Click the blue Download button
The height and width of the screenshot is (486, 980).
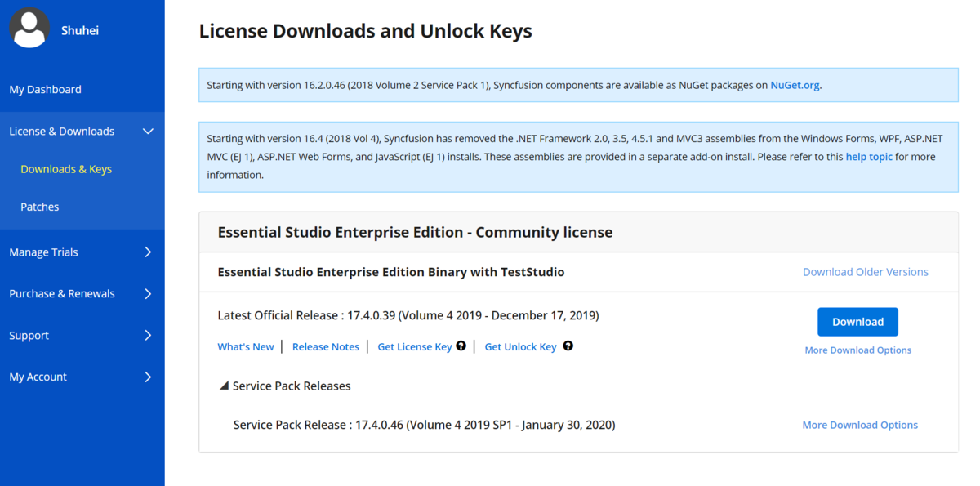pos(857,322)
